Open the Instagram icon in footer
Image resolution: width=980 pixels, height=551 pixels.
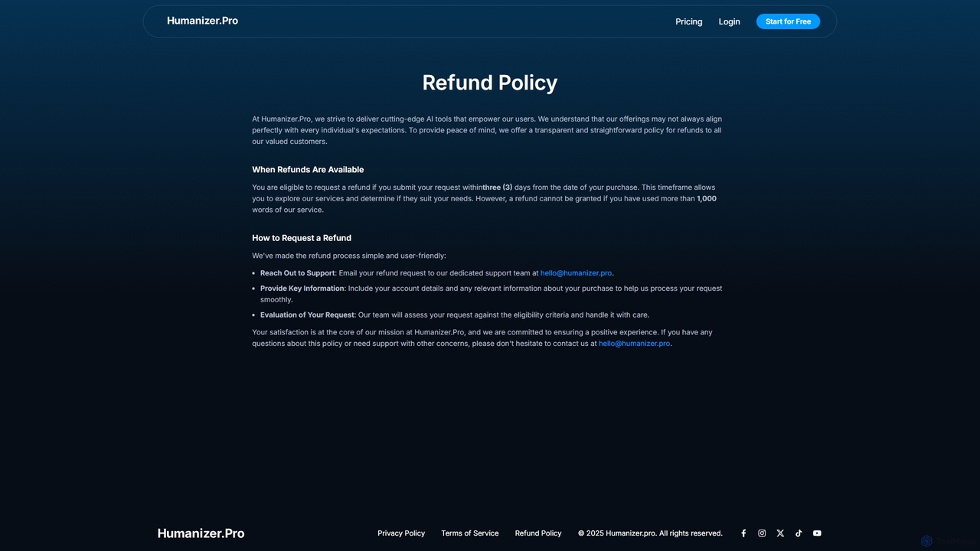(x=762, y=533)
